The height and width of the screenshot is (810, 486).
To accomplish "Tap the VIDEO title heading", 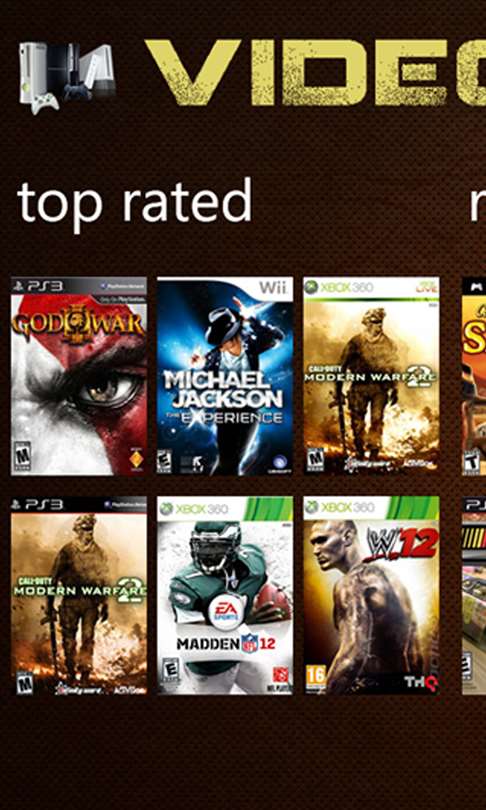I will coord(315,72).
